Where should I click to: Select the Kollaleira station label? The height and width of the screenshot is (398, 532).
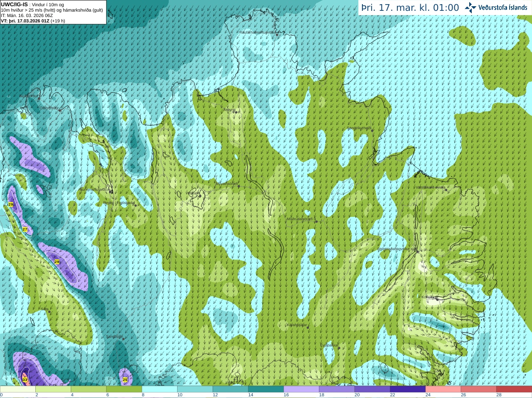point(429,297)
